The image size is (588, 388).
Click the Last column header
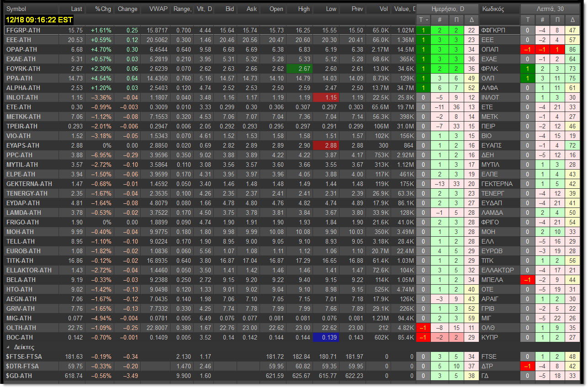pos(73,9)
